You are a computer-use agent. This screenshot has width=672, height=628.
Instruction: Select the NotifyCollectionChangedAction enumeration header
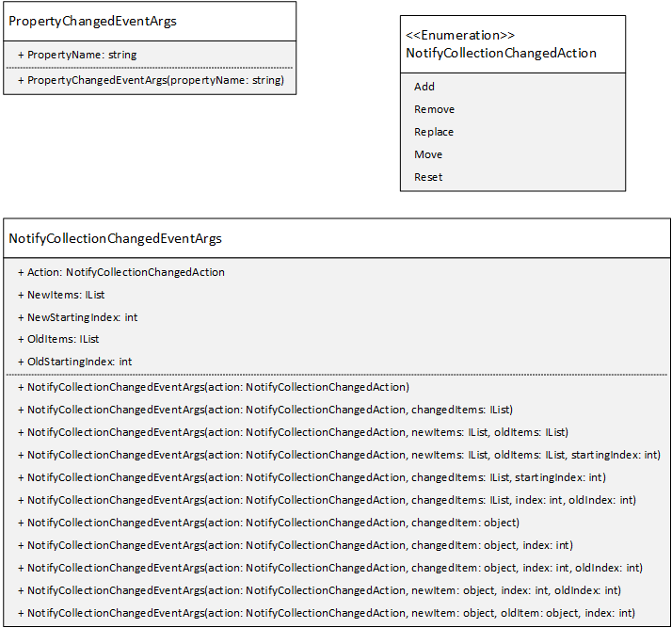coord(501,44)
